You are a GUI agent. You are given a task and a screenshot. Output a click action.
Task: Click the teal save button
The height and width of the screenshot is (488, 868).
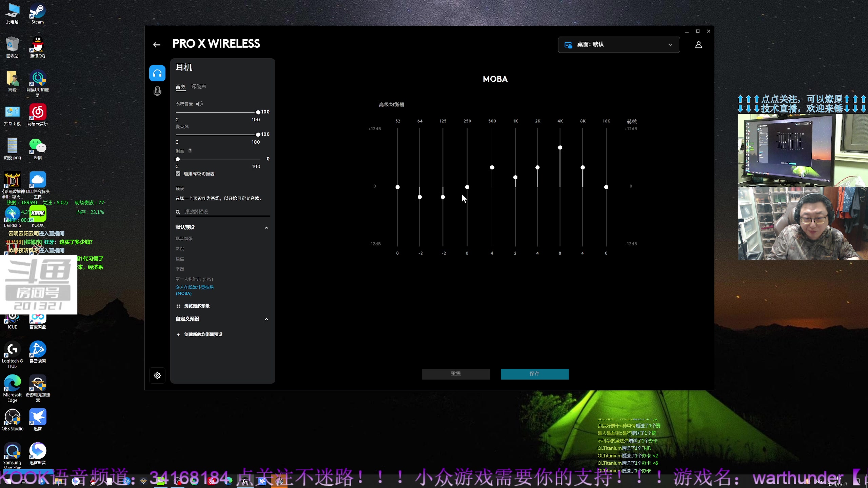534,374
